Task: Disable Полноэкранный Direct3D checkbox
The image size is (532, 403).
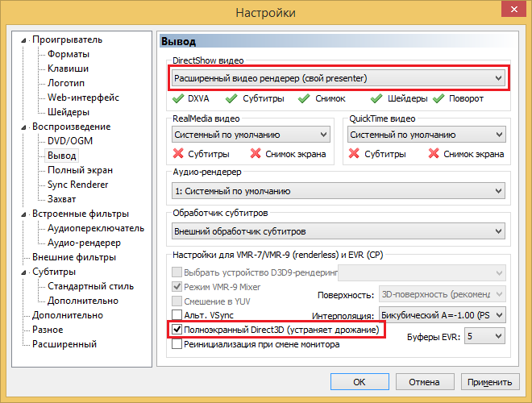Action: [x=177, y=330]
